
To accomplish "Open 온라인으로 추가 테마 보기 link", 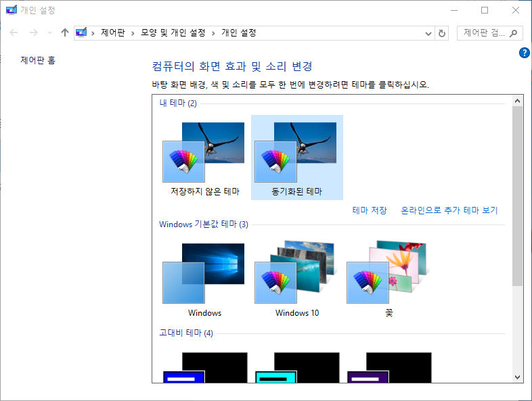I will 449,210.
